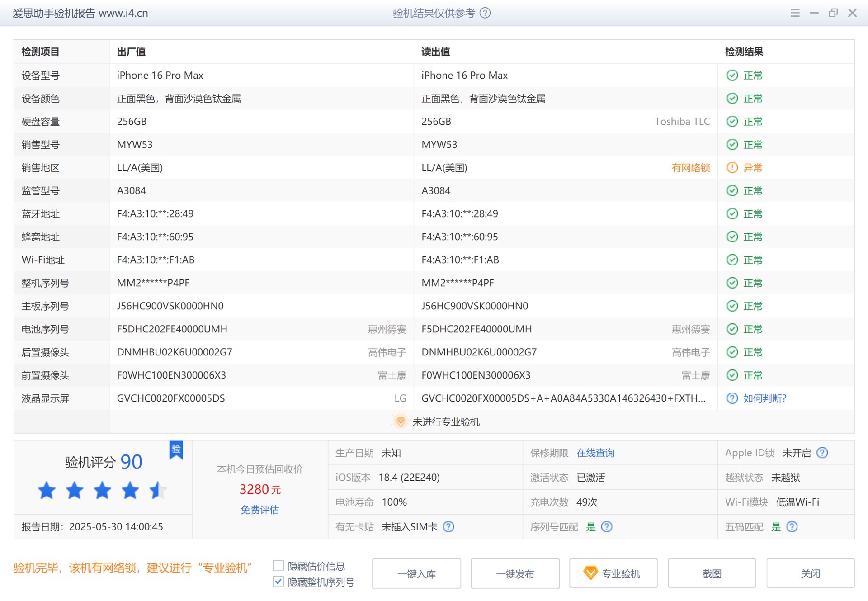
Task: Click the 读出值 column header
Action: [435, 52]
